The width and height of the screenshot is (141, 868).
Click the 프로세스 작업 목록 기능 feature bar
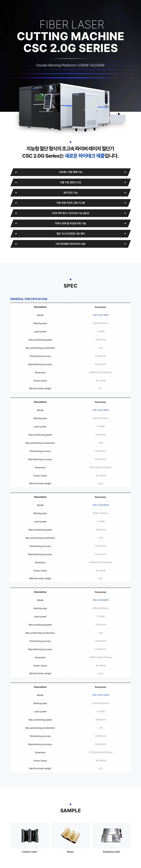pyautogui.click(x=70, y=172)
